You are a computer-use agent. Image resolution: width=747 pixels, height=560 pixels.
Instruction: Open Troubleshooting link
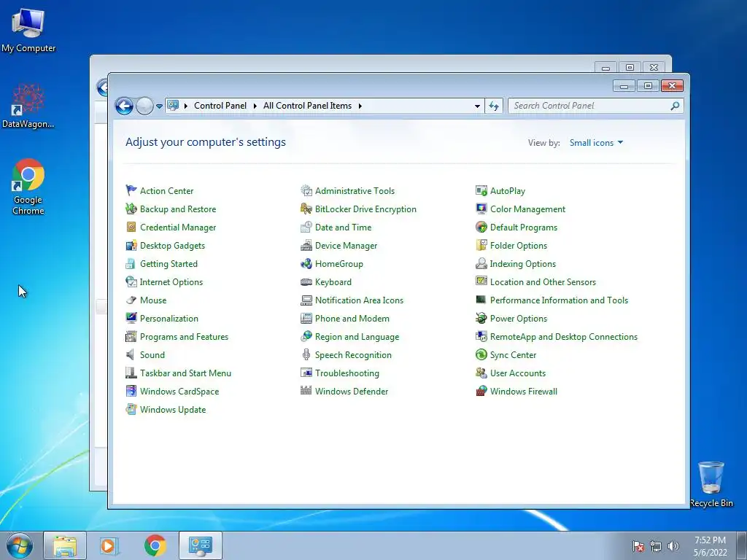point(347,373)
